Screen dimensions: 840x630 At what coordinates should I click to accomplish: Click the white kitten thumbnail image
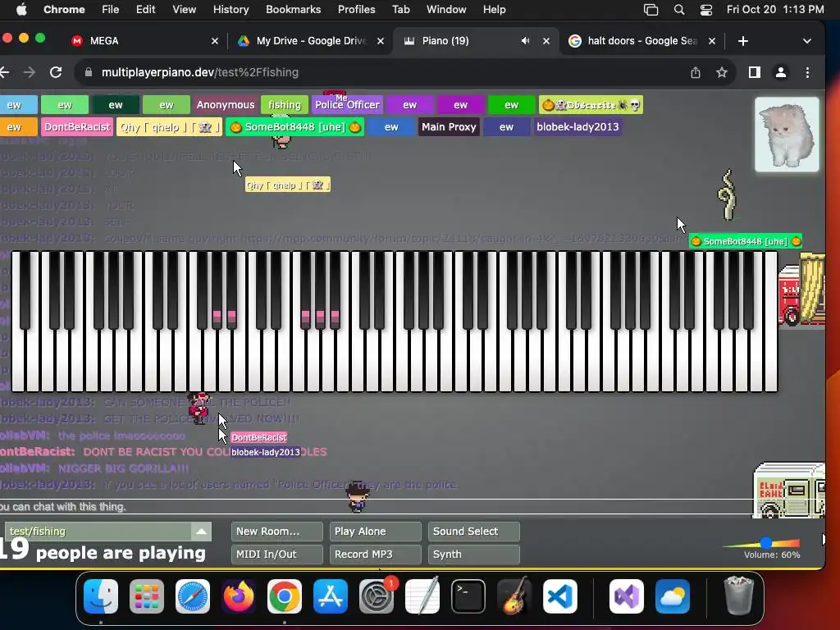[x=787, y=135]
